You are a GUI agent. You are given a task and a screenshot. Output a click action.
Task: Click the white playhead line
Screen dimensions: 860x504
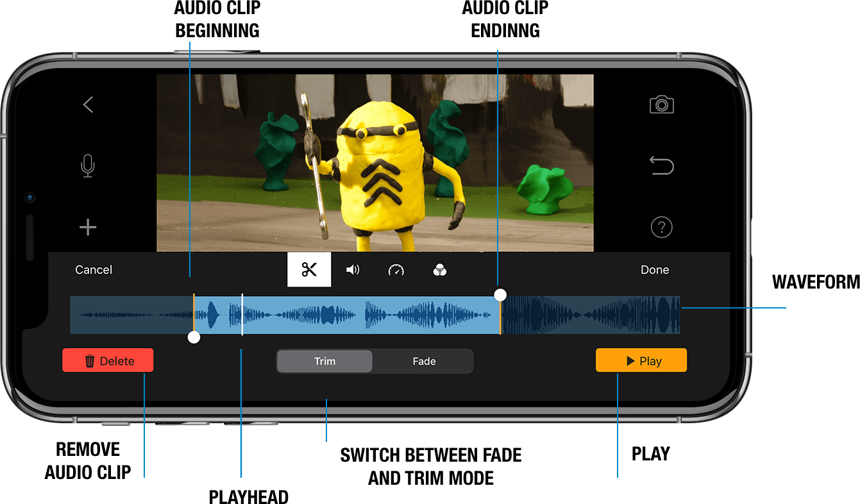pyautogui.click(x=242, y=315)
